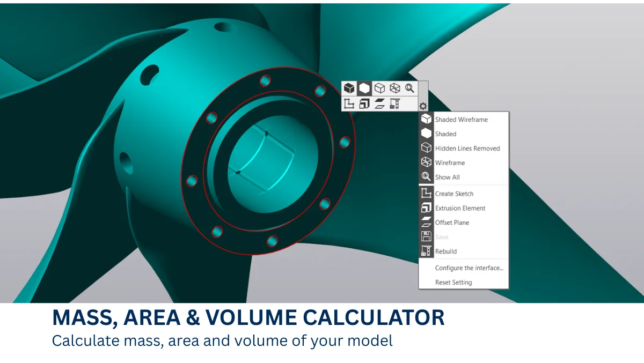Choose Shaded from the dropdown menu

(463, 134)
